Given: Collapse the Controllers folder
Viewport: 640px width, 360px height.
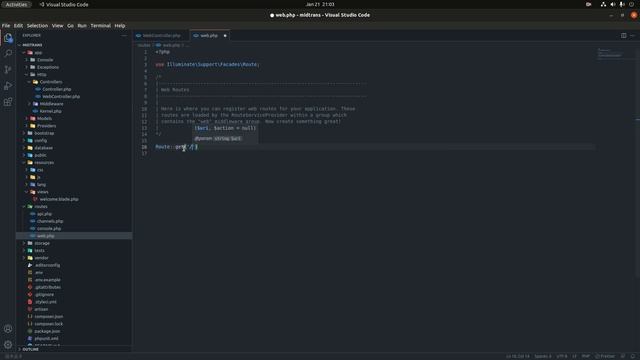Looking at the screenshot, I should pyautogui.click(x=51, y=82).
